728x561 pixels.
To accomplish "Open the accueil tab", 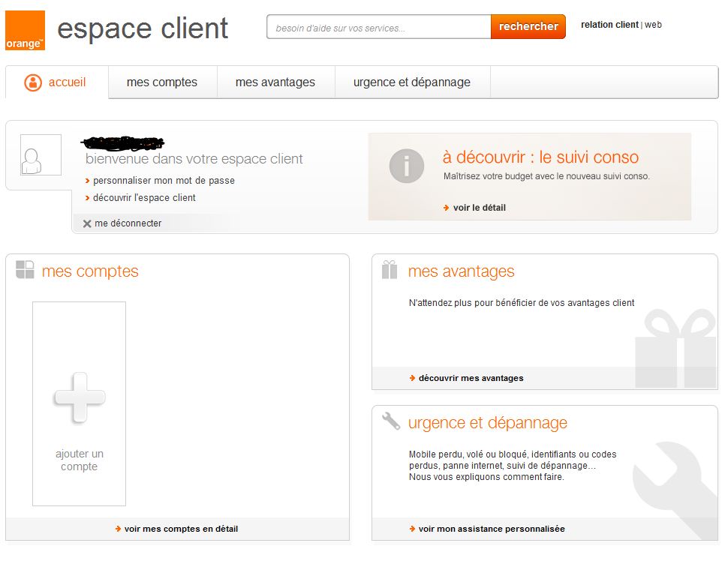I will coord(56,82).
